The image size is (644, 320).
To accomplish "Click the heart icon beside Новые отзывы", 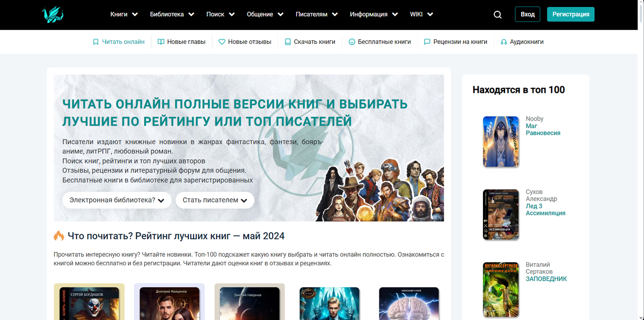I will 222,42.
